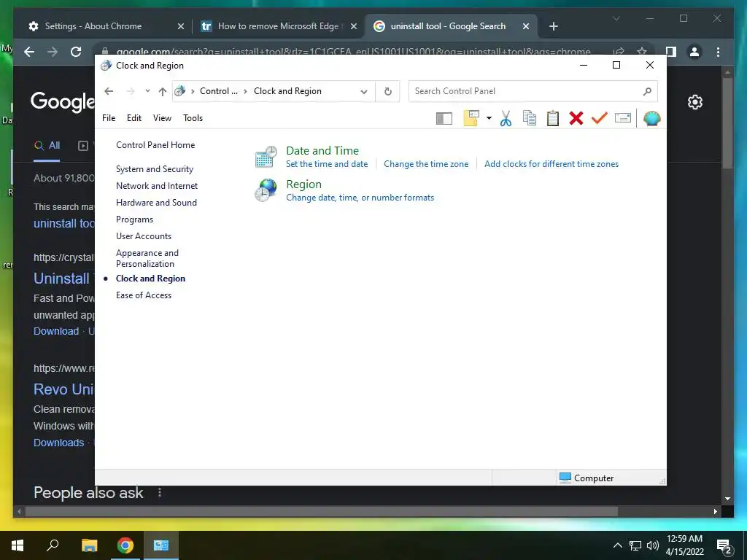Image resolution: width=747 pixels, height=560 pixels.
Task: Open volume control in system tray
Action: 652,545
